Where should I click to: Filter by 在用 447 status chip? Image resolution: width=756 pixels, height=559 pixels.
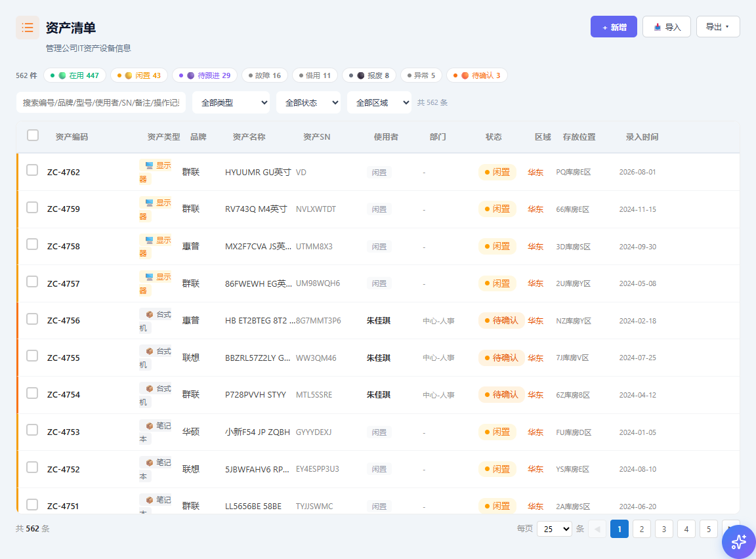(x=75, y=75)
